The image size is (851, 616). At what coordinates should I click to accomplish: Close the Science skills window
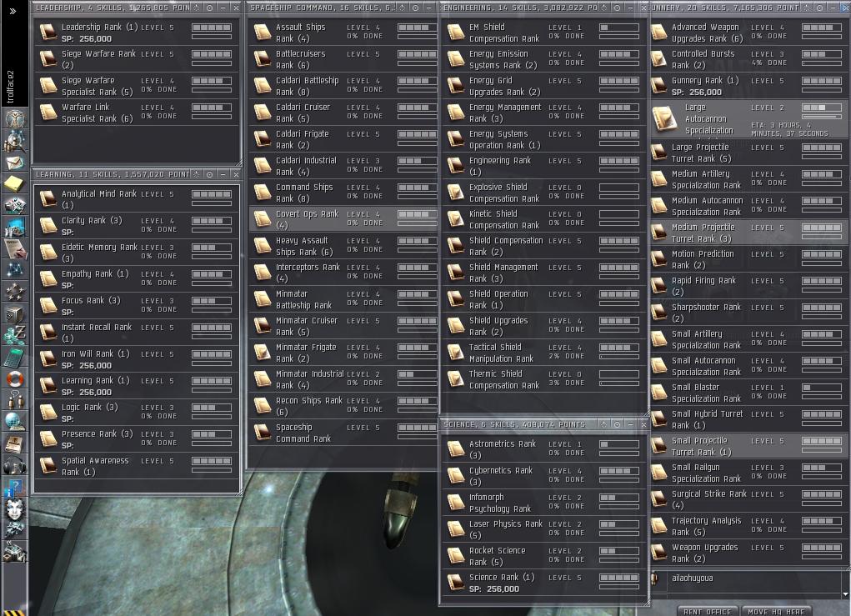pos(643,424)
